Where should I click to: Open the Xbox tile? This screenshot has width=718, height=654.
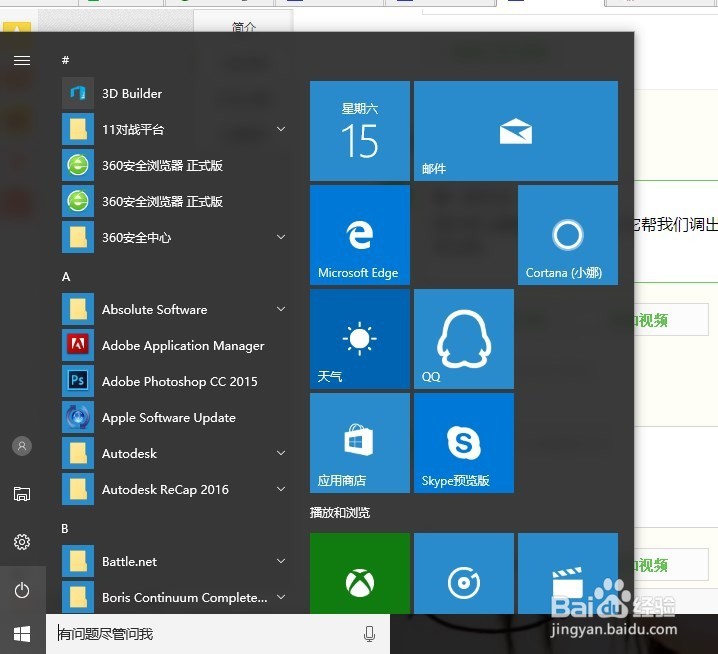360,573
